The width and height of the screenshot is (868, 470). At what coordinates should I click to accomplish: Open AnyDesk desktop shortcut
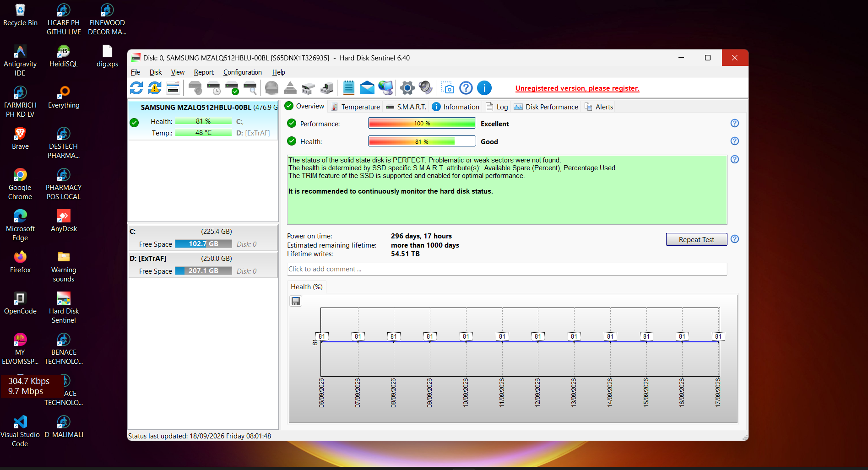coord(64,221)
